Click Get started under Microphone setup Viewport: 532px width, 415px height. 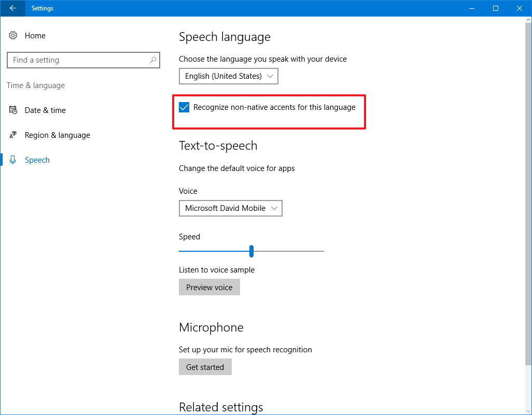205,367
